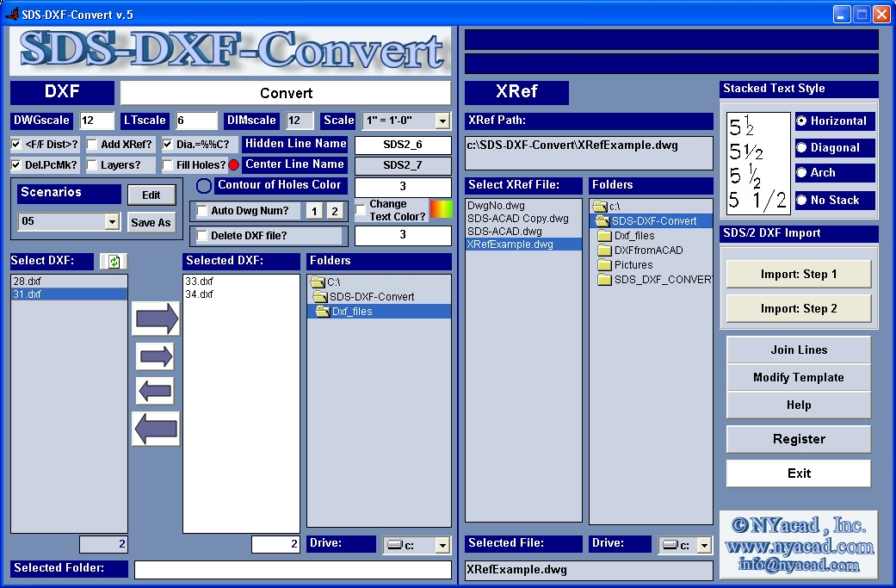Select Arch stacked text style
This screenshot has height=588, width=896.
click(801, 172)
